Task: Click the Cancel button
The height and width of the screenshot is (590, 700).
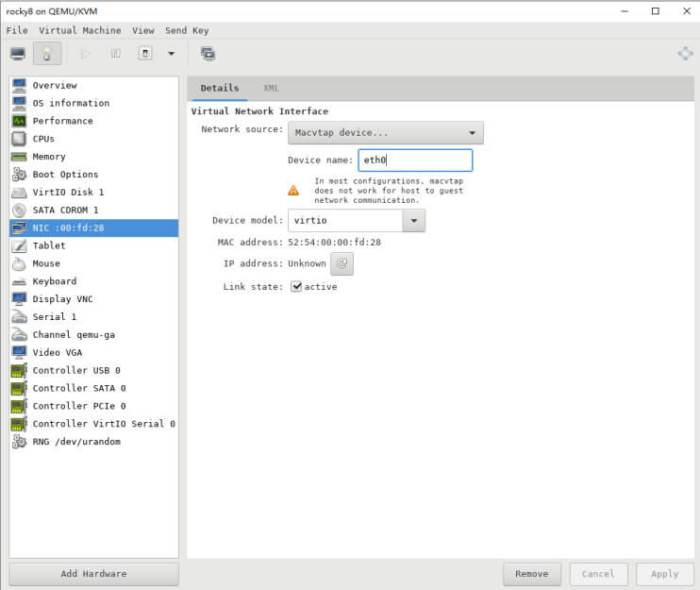Action: point(598,574)
